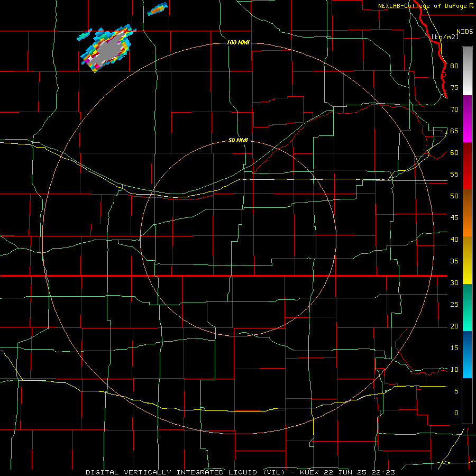Click the 75 value on the color scale
476x476 pixels.
click(x=454, y=87)
